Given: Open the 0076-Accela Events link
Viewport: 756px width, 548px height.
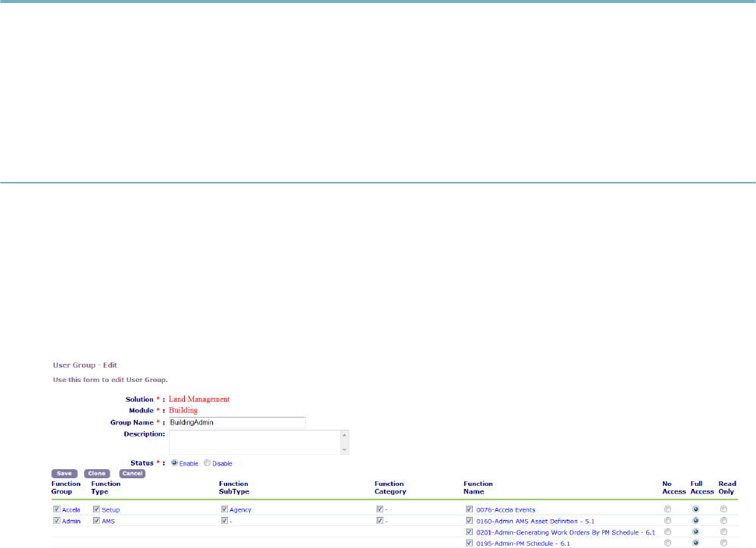Looking at the screenshot, I should click(506, 510).
